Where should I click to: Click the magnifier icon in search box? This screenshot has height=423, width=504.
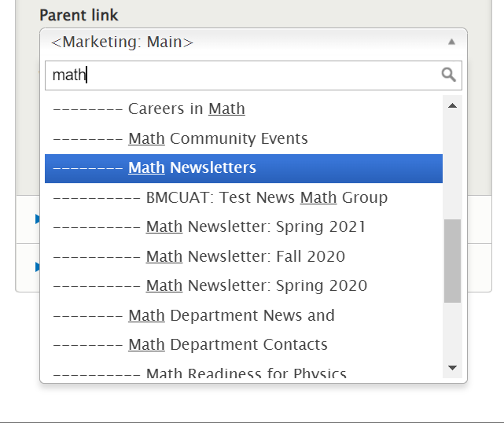point(448,75)
